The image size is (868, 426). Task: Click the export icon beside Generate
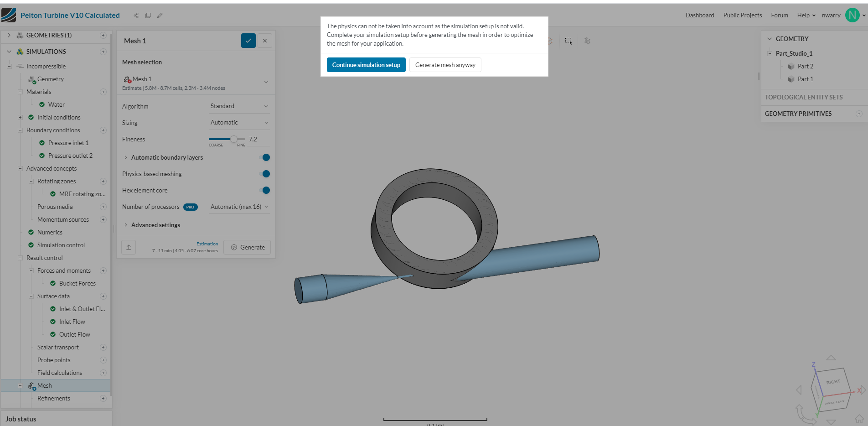tap(129, 247)
